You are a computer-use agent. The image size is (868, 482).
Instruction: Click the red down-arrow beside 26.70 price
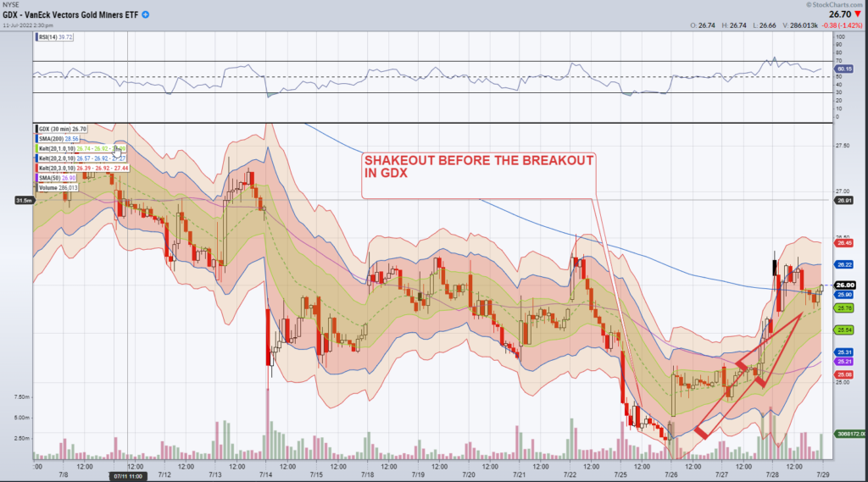click(x=858, y=14)
